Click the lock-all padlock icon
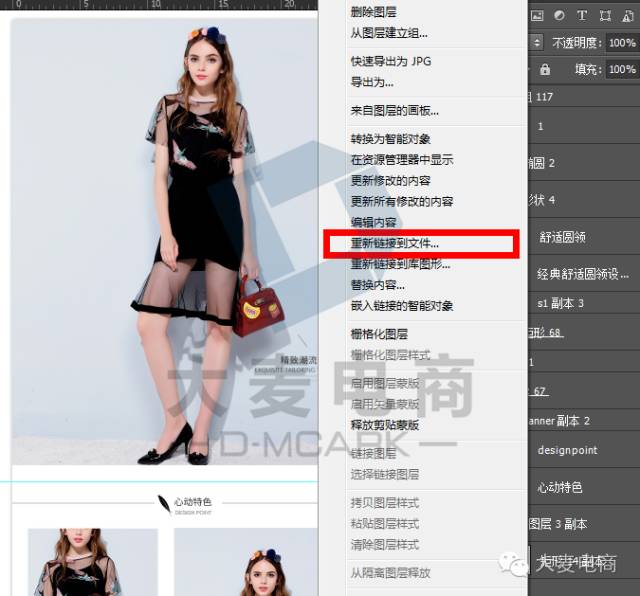This screenshot has height=596, width=640. (x=545, y=69)
